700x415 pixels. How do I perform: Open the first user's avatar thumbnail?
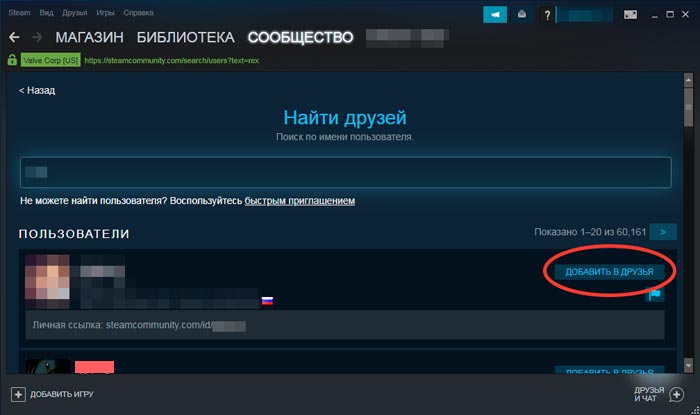pos(47,282)
